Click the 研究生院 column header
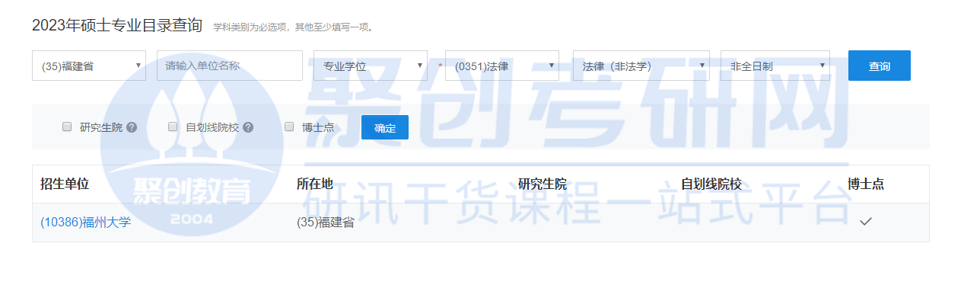Viewport: 980px width, 282px height. coord(542,184)
